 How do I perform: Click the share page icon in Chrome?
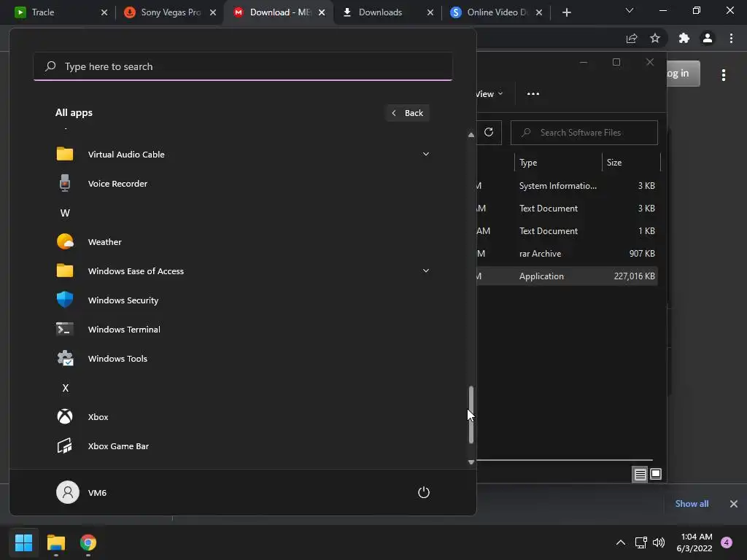point(632,38)
